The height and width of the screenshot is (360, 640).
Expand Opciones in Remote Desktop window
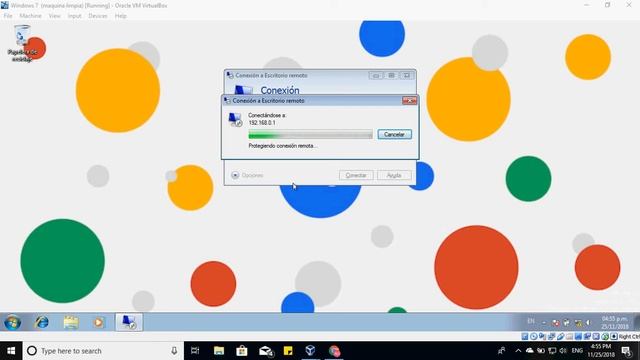247,175
